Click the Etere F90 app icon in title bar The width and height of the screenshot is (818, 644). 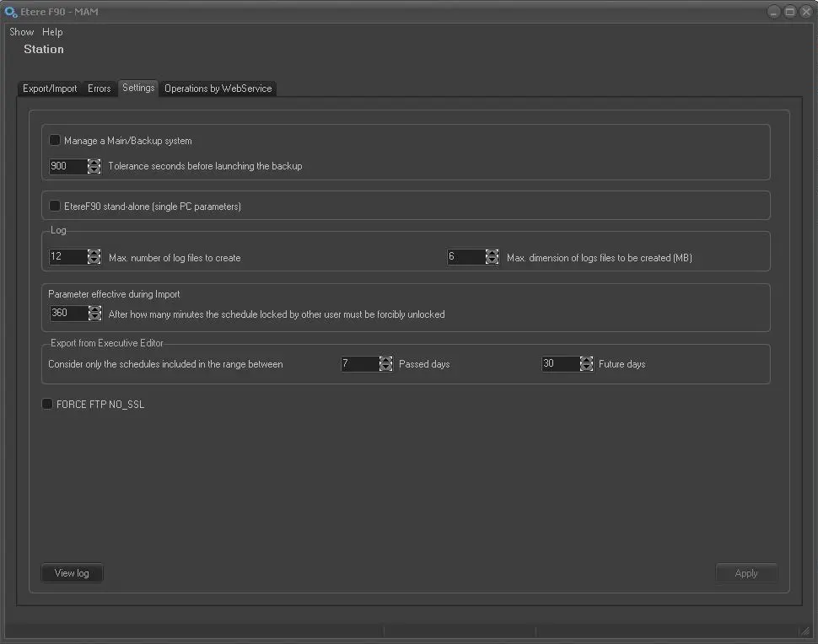click(x=11, y=12)
